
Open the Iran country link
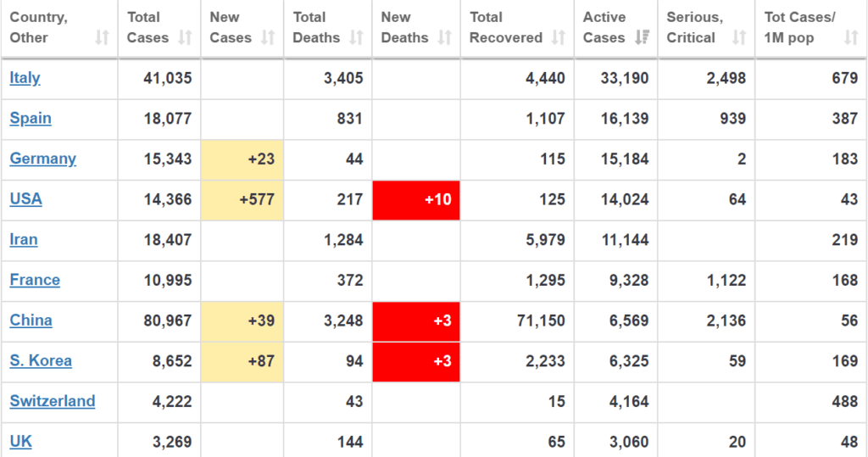point(24,240)
